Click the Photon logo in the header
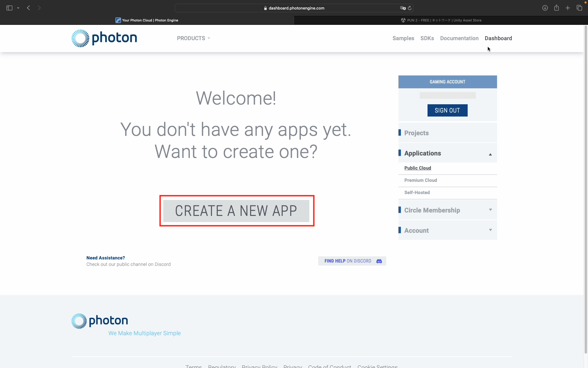Screen dimensions: 588x368 [x=104, y=38]
